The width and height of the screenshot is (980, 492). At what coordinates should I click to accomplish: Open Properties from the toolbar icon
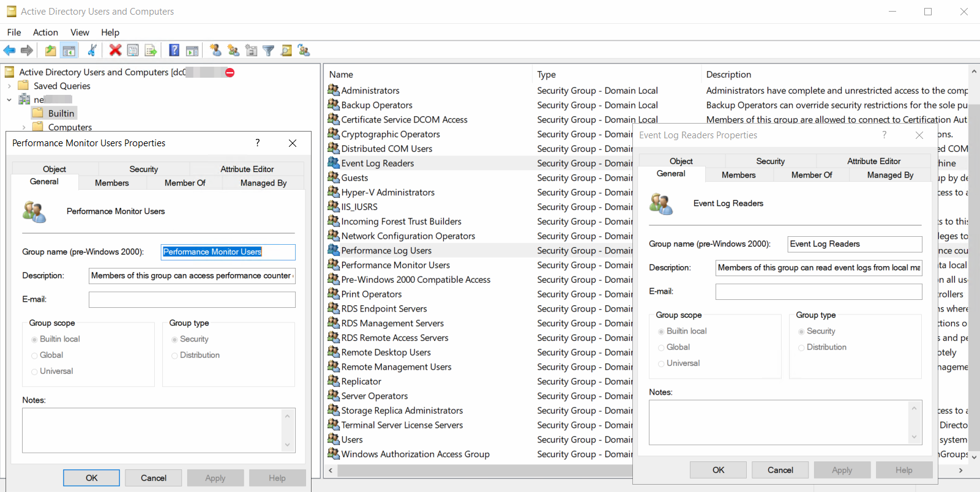[x=133, y=50]
